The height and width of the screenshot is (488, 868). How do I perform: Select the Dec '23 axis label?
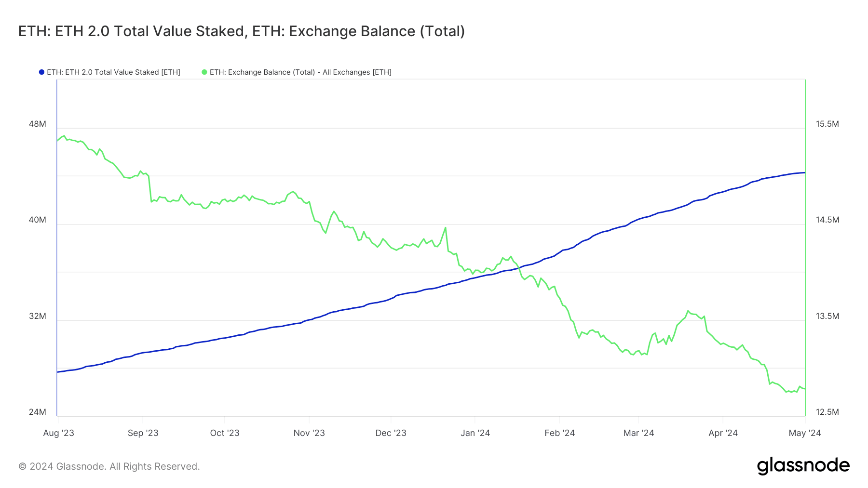(x=391, y=433)
